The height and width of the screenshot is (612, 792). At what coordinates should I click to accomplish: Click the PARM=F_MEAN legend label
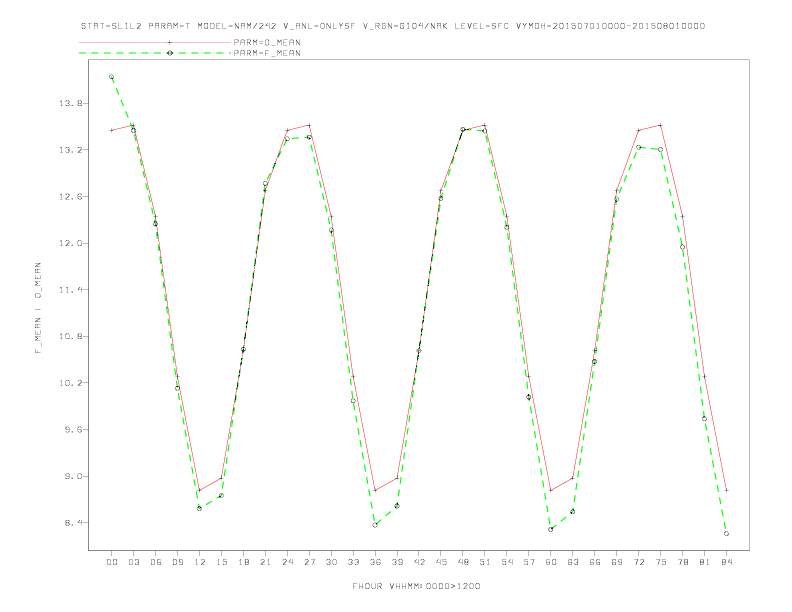267,53
